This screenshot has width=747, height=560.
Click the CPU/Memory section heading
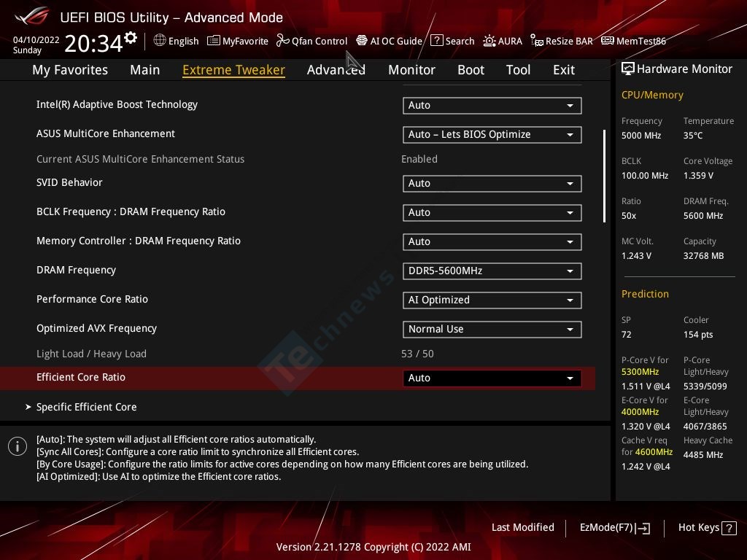pos(652,96)
